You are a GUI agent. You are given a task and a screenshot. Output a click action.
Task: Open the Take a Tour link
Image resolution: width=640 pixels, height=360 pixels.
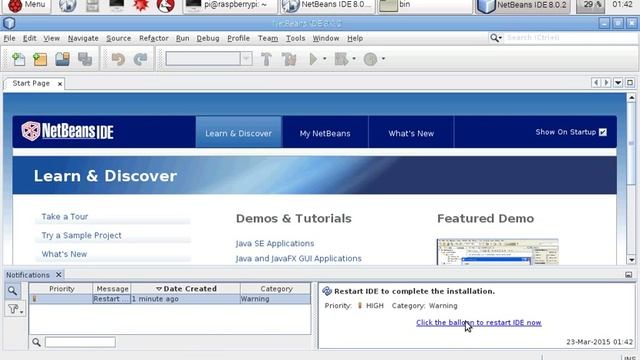64,216
